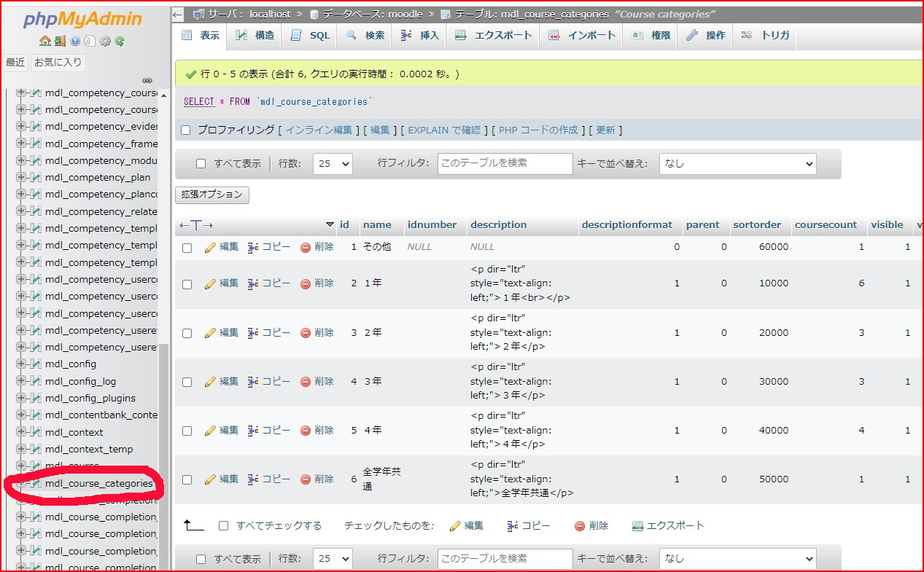The height and width of the screenshot is (572, 924).
Task: Click bulk export icon for checked rows
Action: coord(637,525)
